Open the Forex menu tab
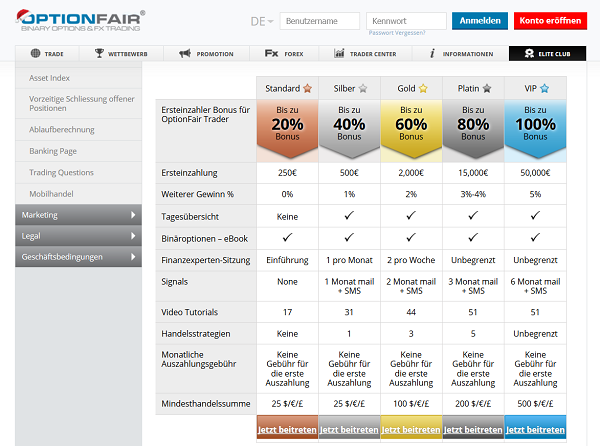The height and width of the screenshot is (446, 600). coord(284,54)
